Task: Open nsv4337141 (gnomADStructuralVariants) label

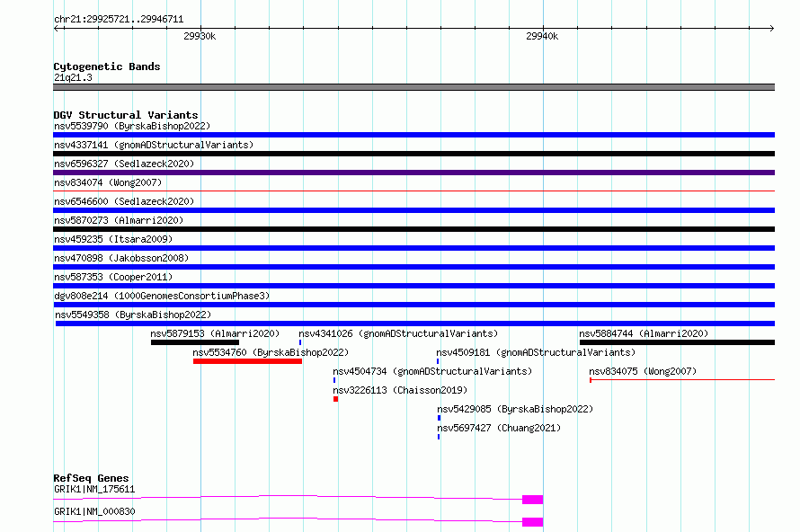Action: tap(154, 145)
